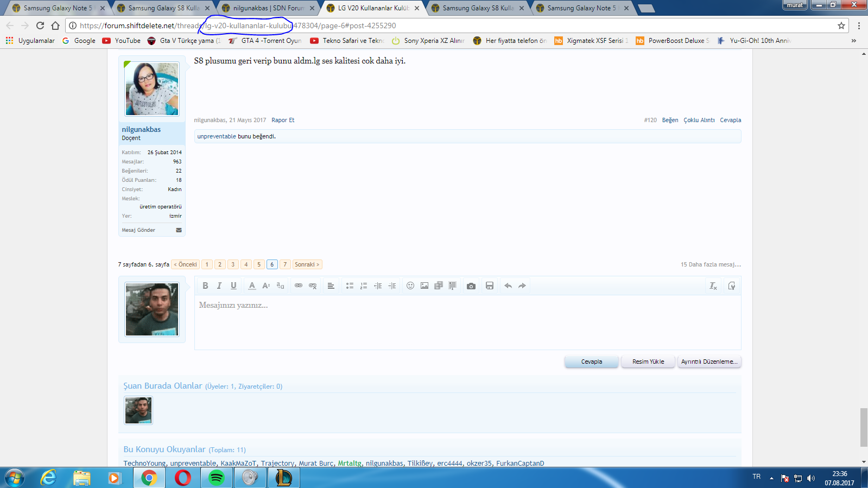
Task: Save draft with the floppy disk icon
Action: tap(490, 286)
